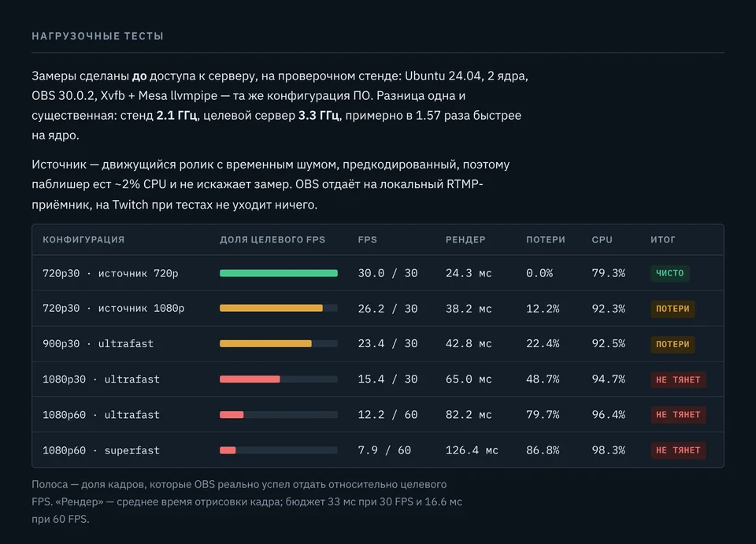Select the '720p30 · источник 720p' row label
Viewport: 756px width, 544px height.
[110, 273]
